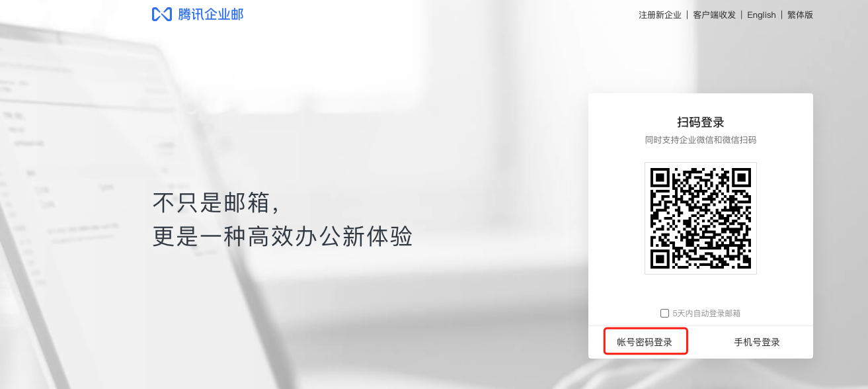Click the 同时支持企业微信和微信扫码 subtitle

click(x=701, y=140)
